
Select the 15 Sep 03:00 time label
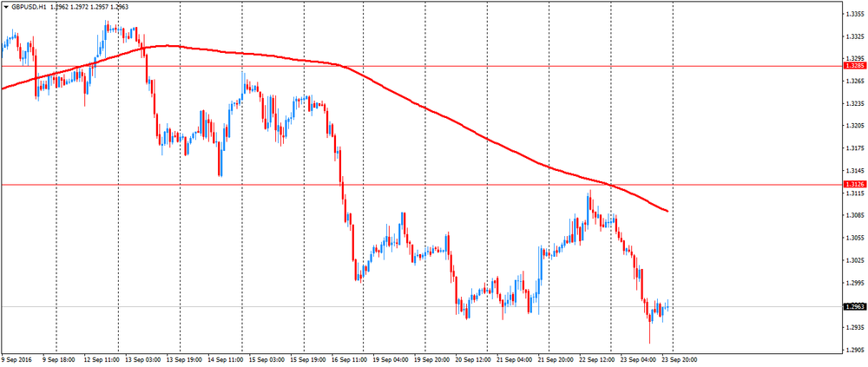266,359
